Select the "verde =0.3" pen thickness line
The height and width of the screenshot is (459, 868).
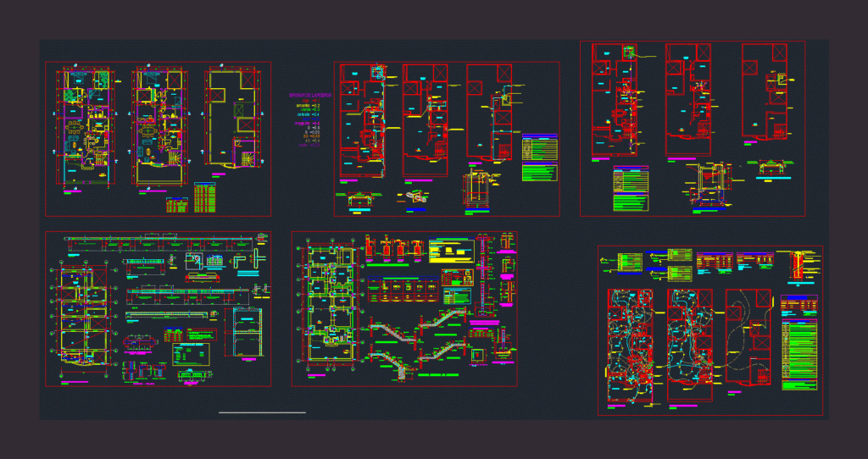click(310, 109)
